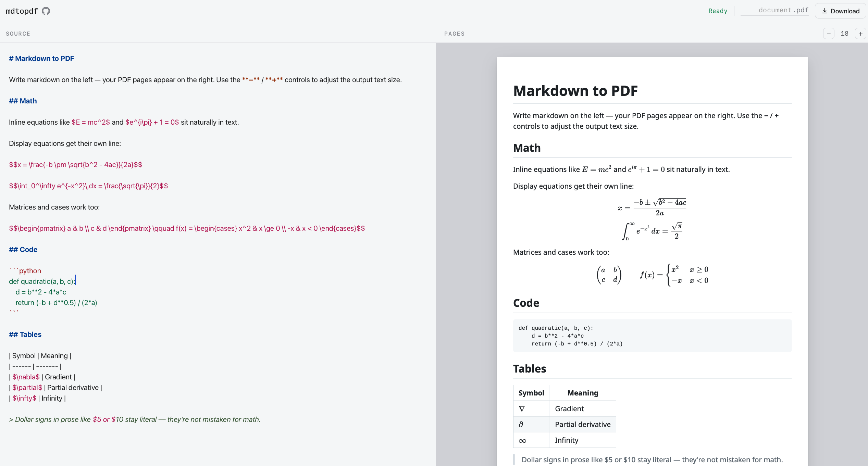868x466 pixels.
Task: Click the quadratic formula LaTeX source line
Action: pos(75,165)
